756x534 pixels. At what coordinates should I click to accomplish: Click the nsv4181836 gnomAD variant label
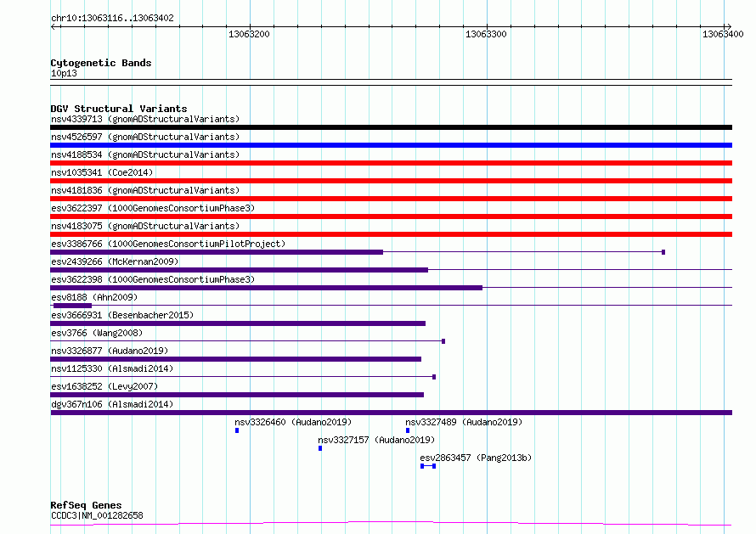[145, 190]
